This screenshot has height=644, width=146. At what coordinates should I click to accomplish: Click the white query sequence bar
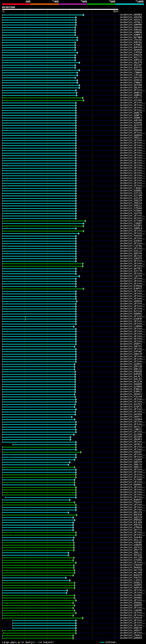(60, 9)
